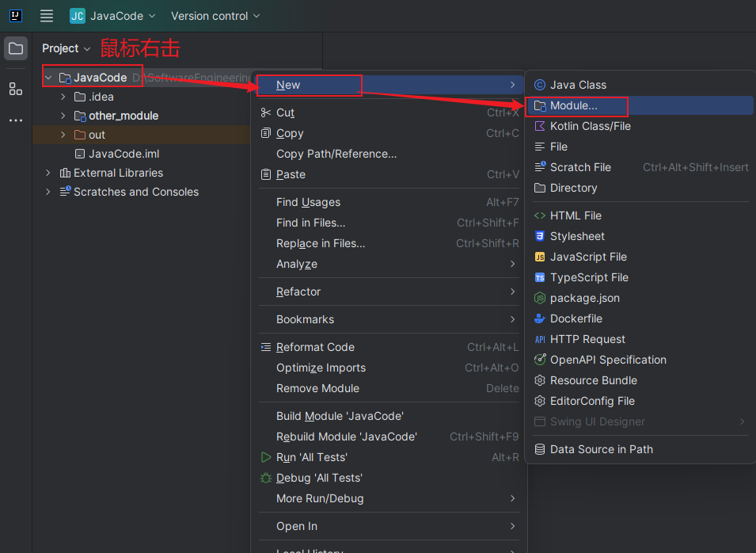756x553 pixels.
Task: Click the Dockerfile whale icon
Action: pyautogui.click(x=540, y=318)
